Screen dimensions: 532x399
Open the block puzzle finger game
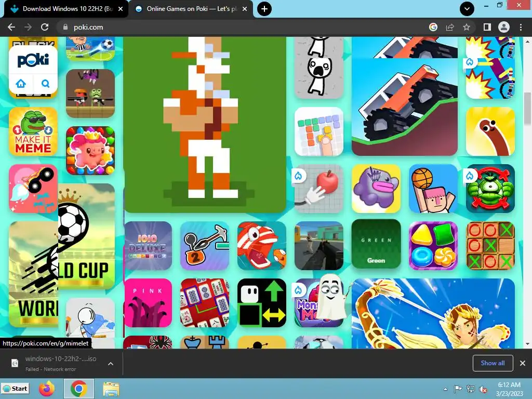coord(319,131)
